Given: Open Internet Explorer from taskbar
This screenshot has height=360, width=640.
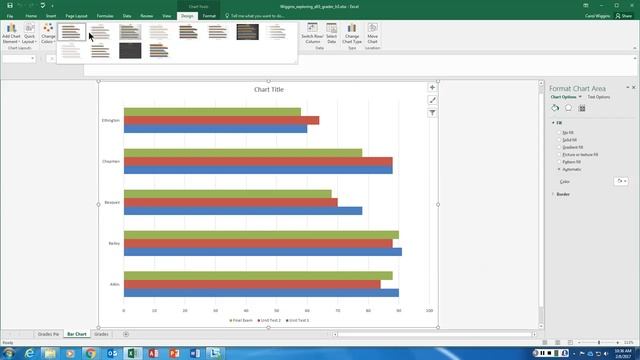Looking at the screenshot, I should [x=29, y=353].
